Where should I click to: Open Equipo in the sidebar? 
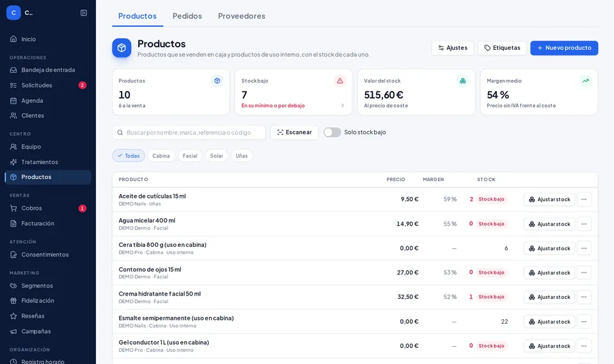point(48,146)
